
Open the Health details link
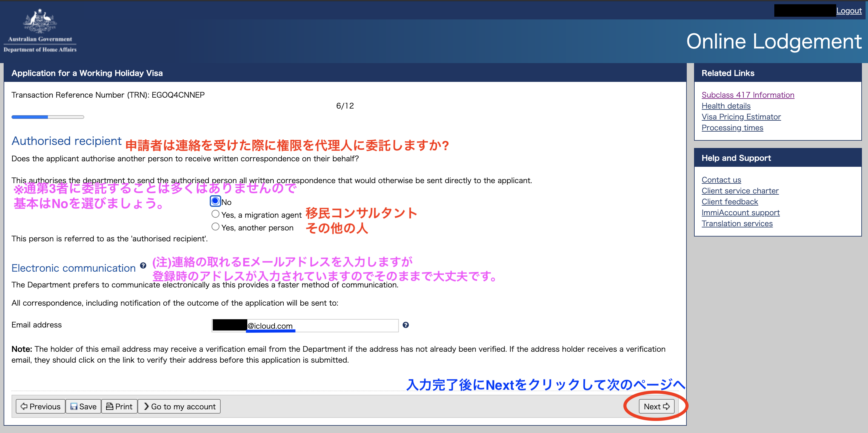click(x=726, y=106)
